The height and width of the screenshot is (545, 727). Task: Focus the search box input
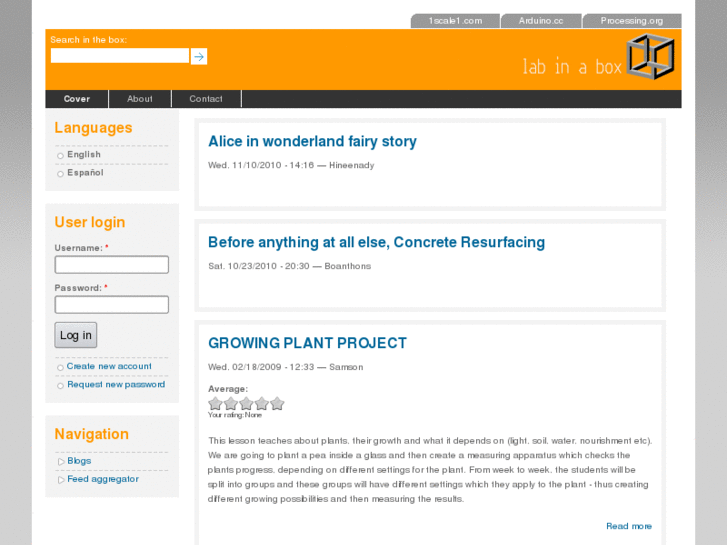(x=120, y=56)
